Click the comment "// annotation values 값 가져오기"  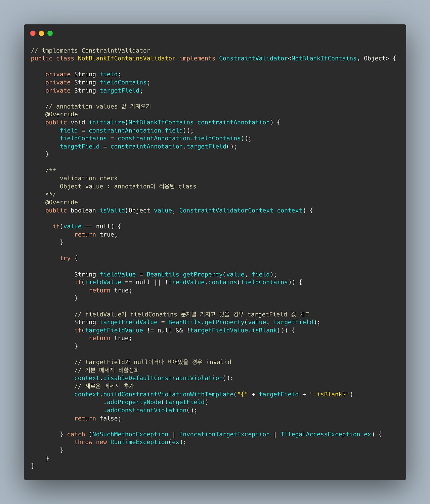point(98,106)
